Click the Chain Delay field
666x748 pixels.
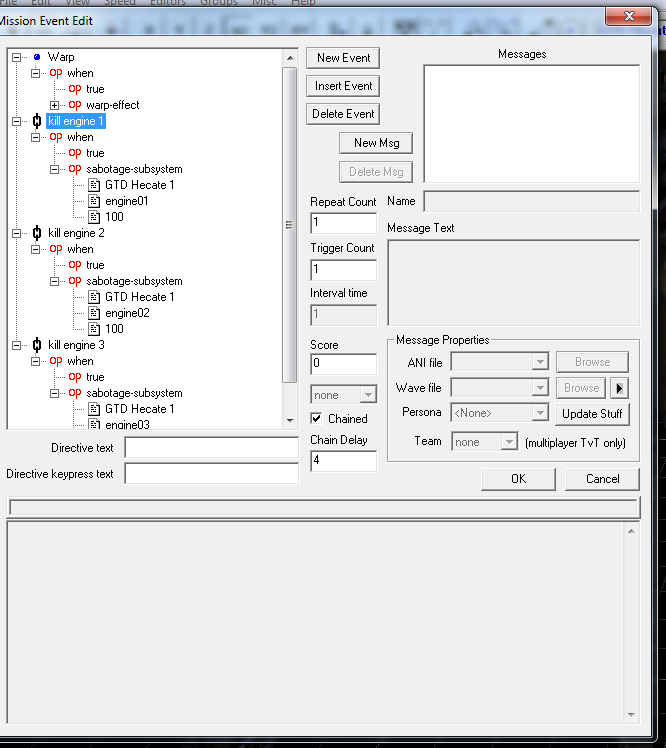click(343, 461)
